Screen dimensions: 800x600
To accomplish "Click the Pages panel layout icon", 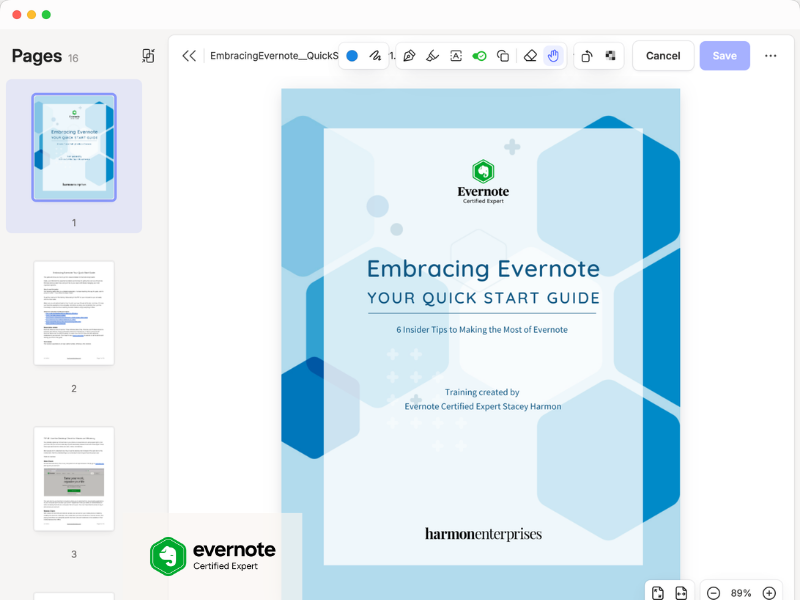I will pos(148,56).
